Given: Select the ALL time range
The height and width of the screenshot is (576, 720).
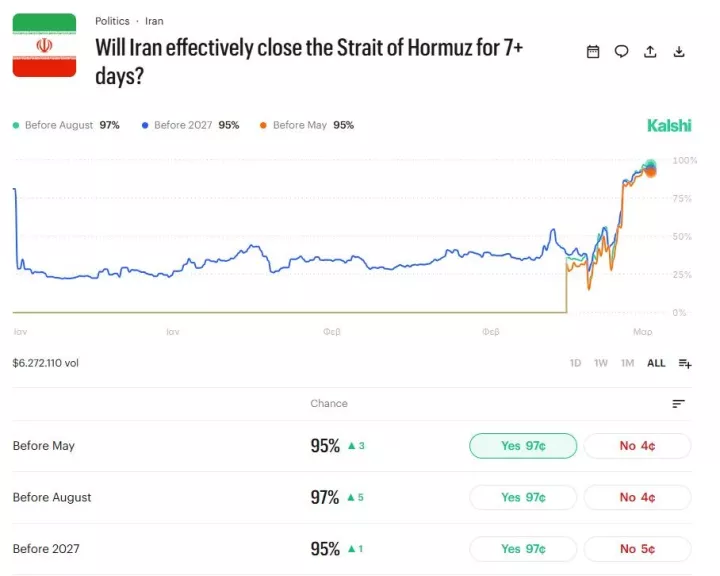Looking at the screenshot, I should [656, 363].
